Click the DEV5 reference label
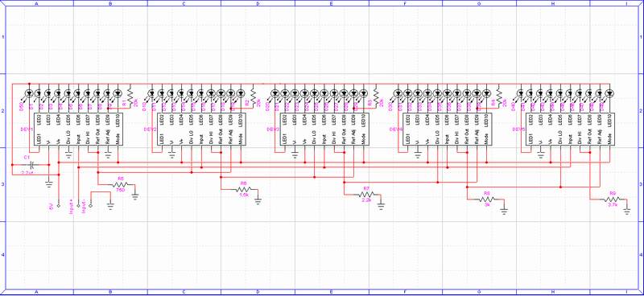The image size is (644, 296). click(x=518, y=129)
